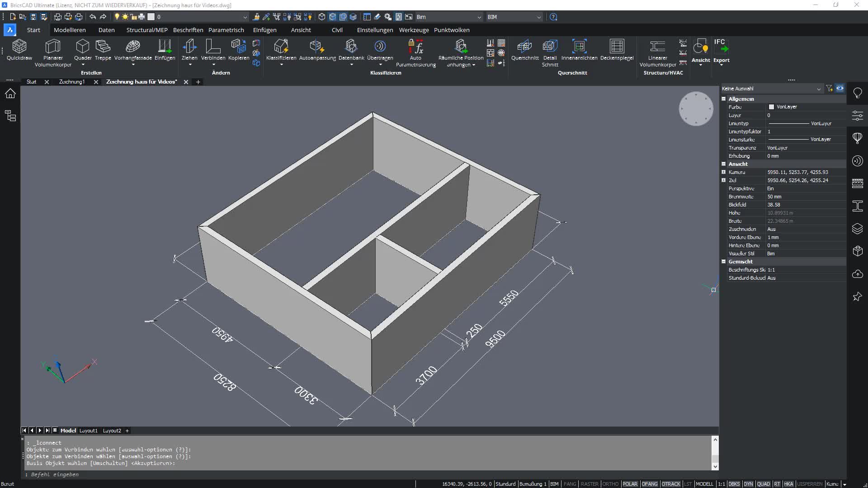Collapse the Gemischt properties section
This screenshot has width=868, height=488.
[x=723, y=262]
